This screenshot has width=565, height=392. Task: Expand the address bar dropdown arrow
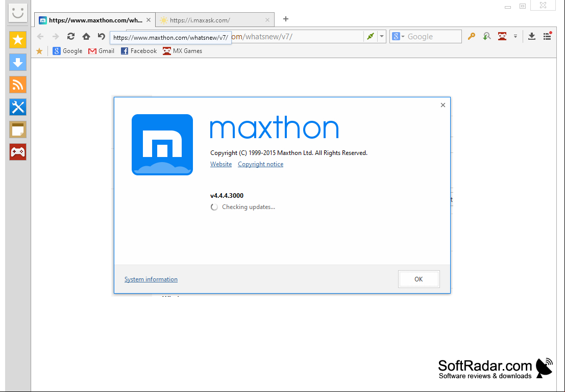[x=382, y=36]
